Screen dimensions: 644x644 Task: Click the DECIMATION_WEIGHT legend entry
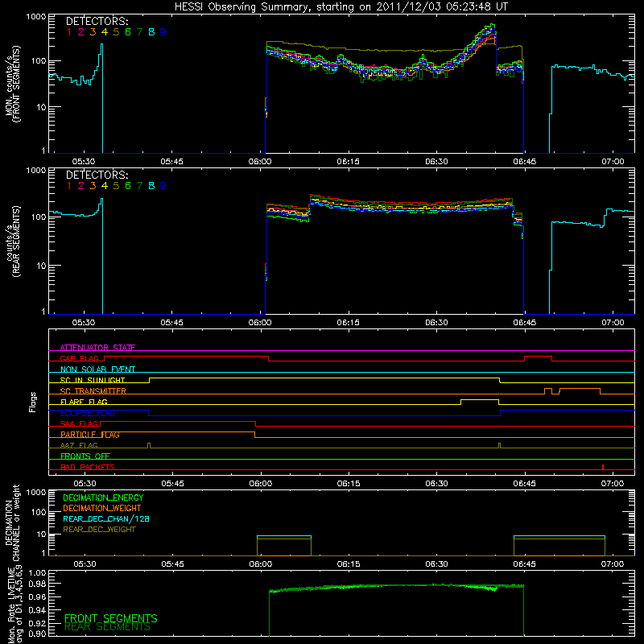coord(102,509)
